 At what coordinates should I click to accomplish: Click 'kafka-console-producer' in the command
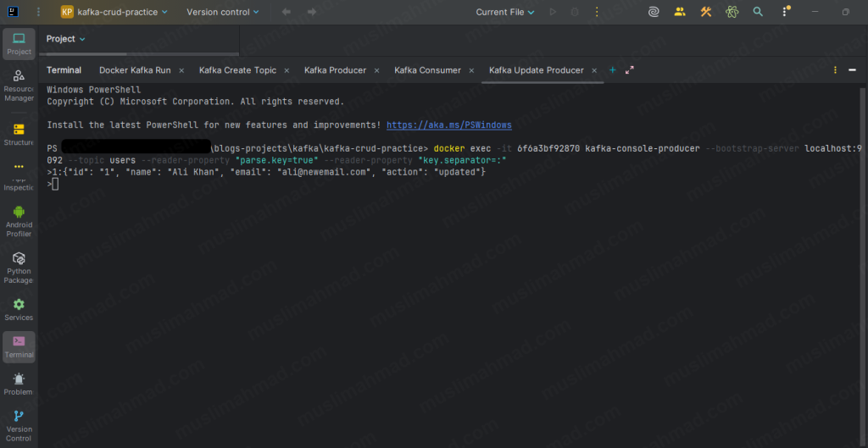(643, 149)
